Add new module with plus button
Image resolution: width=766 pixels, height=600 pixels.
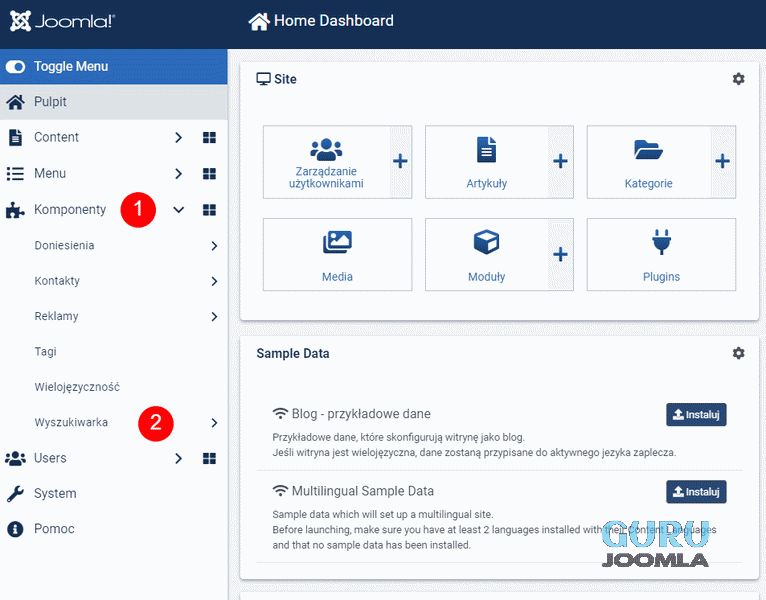tap(560, 255)
